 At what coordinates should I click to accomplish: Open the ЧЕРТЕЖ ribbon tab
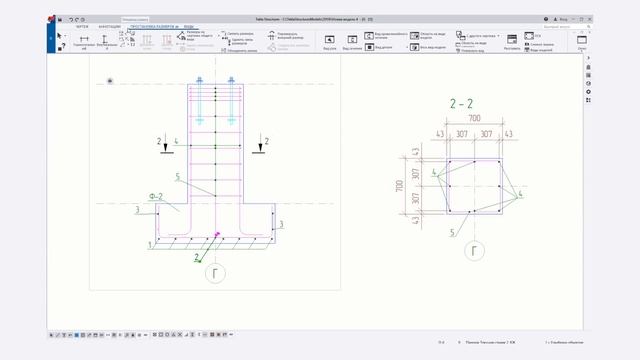pyautogui.click(x=82, y=27)
